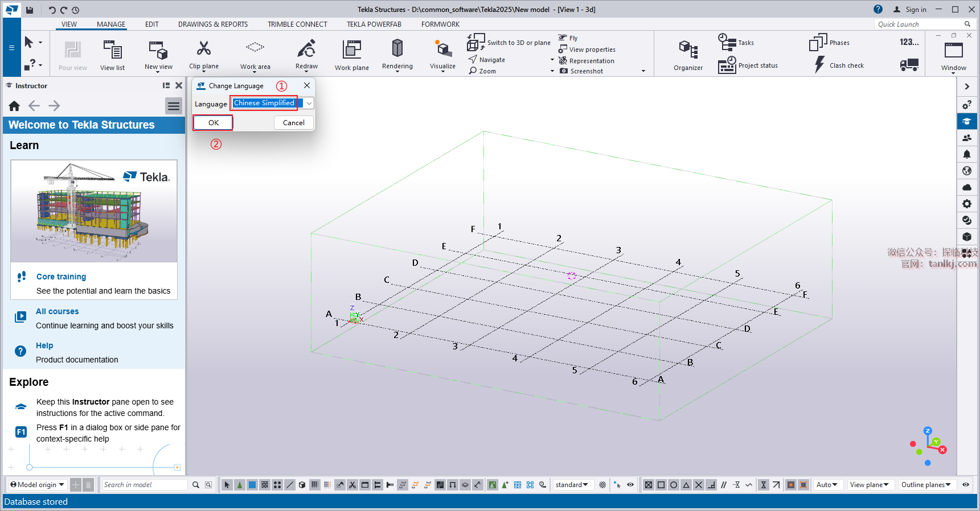
Task: Click the Project status icon
Action: (727, 65)
